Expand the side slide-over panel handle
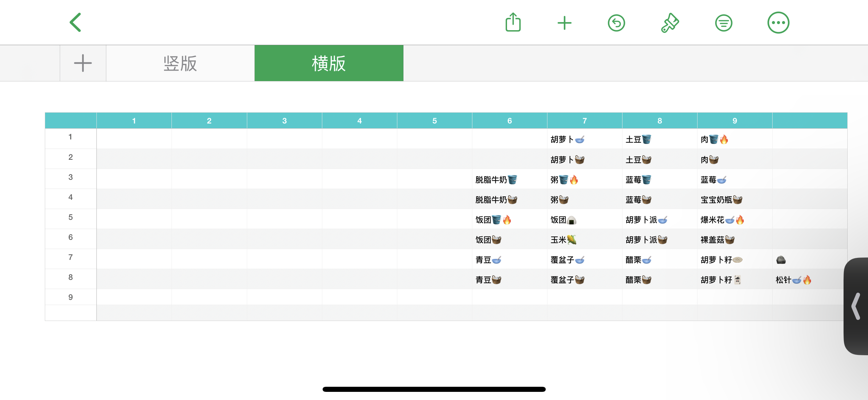 pyautogui.click(x=856, y=306)
